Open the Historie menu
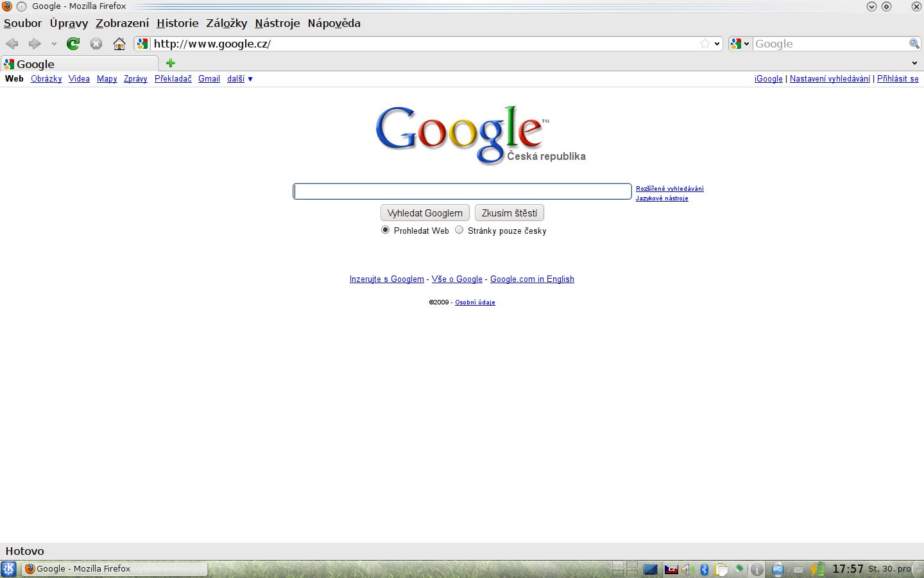Screen dimensions: 924x578 click(178, 23)
